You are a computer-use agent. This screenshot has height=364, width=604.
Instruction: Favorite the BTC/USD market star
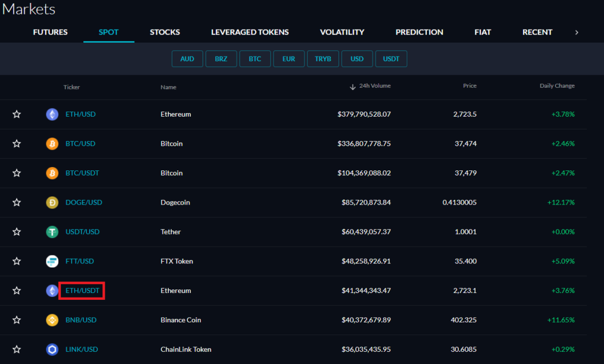pos(17,143)
